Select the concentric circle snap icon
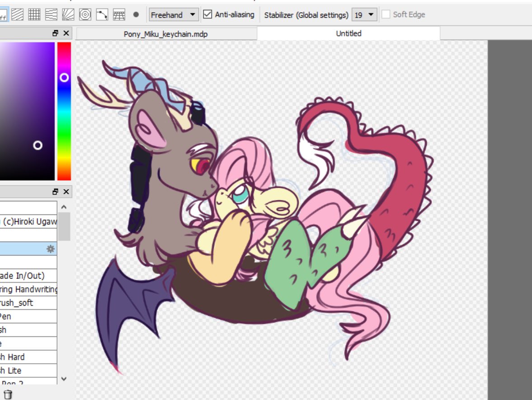 click(x=85, y=14)
